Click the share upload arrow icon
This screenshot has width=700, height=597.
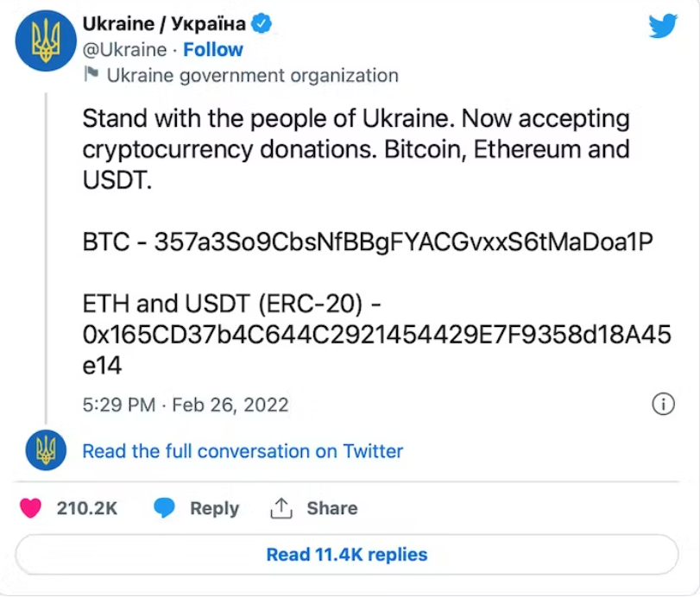tap(281, 508)
